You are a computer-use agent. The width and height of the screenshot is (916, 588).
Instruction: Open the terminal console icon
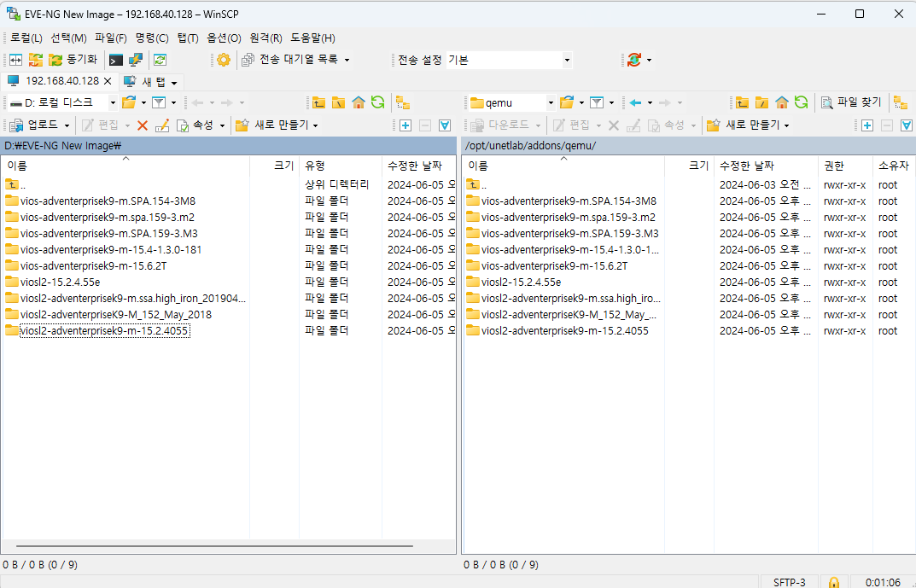pos(116,60)
